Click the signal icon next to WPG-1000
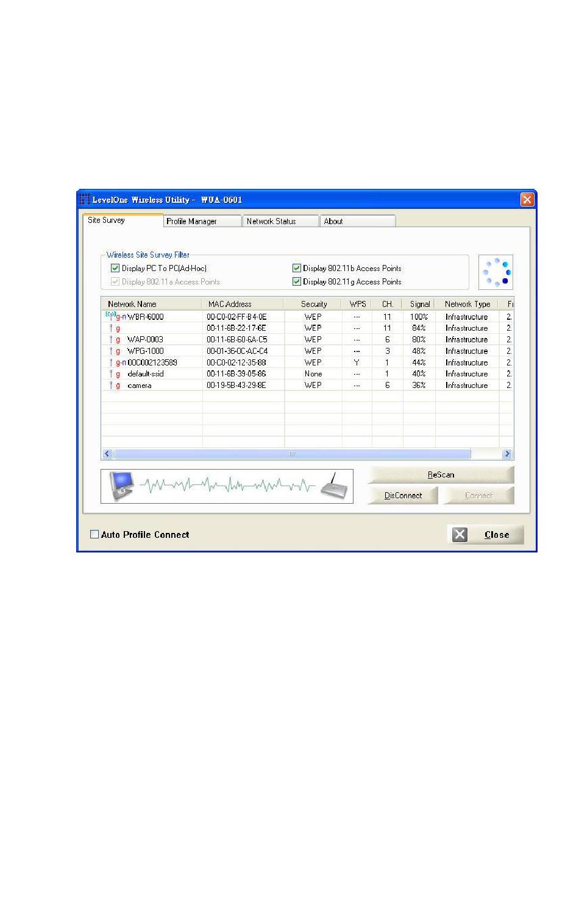 click(111, 351)
